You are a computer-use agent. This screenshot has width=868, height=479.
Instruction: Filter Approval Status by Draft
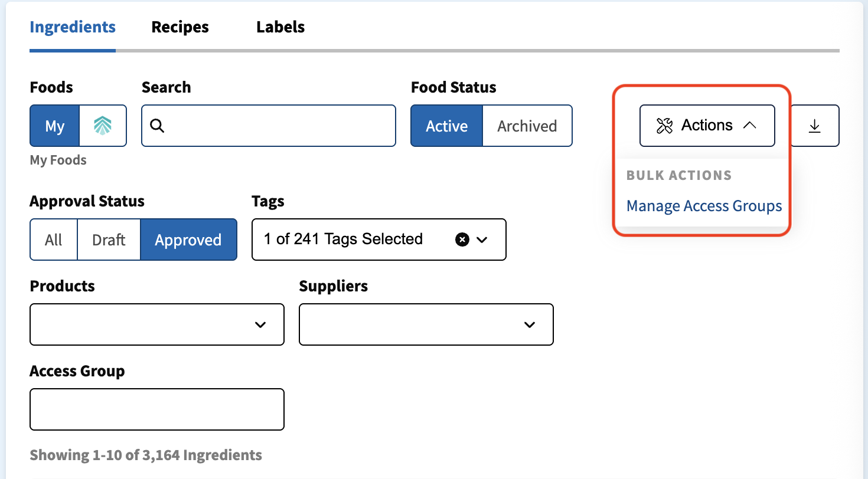(x=109, y=239)
